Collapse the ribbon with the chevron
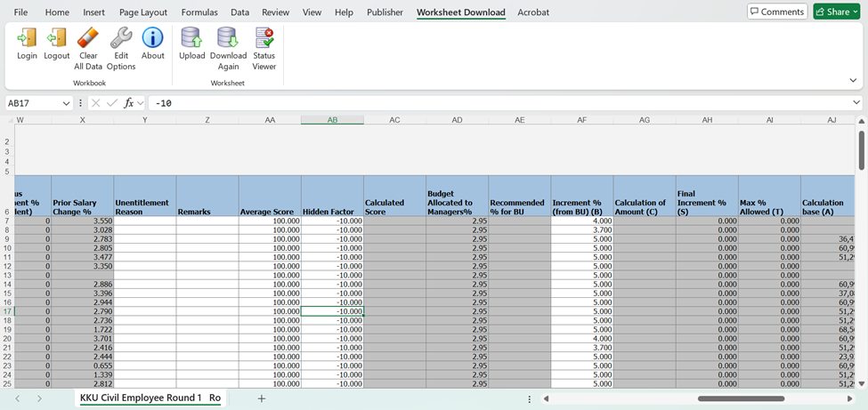Screen dimensions: 868x410 [853, 81]
